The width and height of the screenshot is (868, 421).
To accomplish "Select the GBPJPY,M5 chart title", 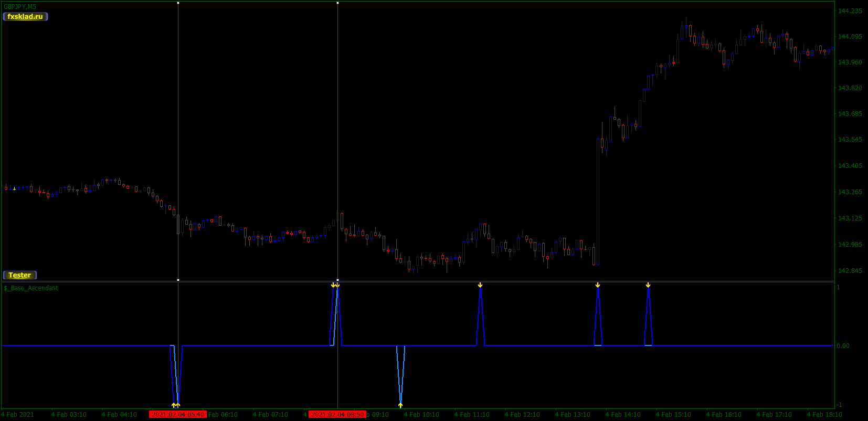I will tap(20, 7).
